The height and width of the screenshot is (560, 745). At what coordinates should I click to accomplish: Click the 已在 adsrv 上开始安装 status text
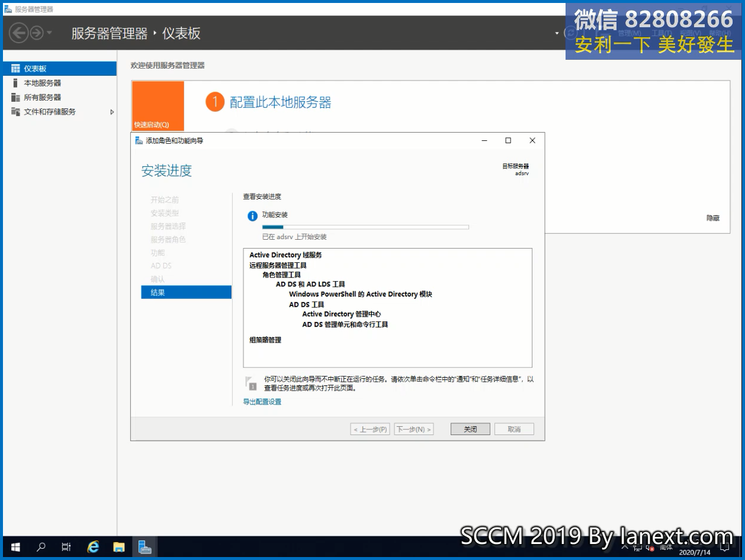(294, 237)
